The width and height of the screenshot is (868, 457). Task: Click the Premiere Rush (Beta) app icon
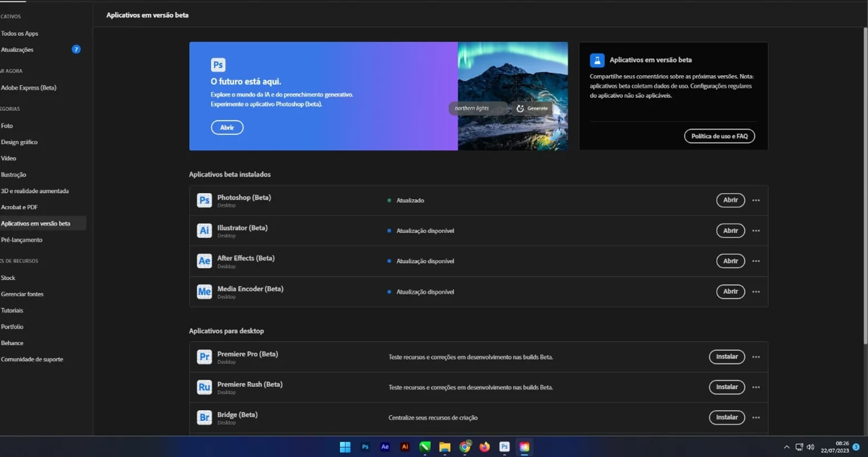(x=204, y=387)
